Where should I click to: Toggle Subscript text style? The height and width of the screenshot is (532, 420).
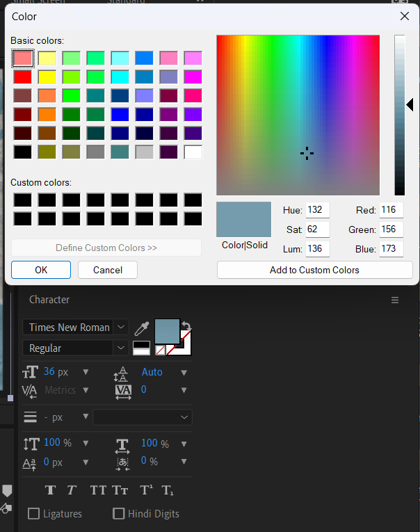click(168, 490)
